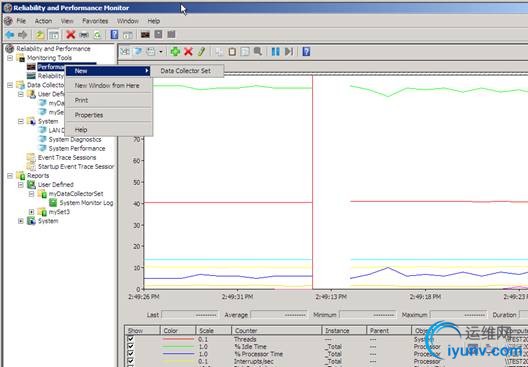Screen dimensions: 528x367
Task: Open the Favorites menu
Action: [95, 21]
